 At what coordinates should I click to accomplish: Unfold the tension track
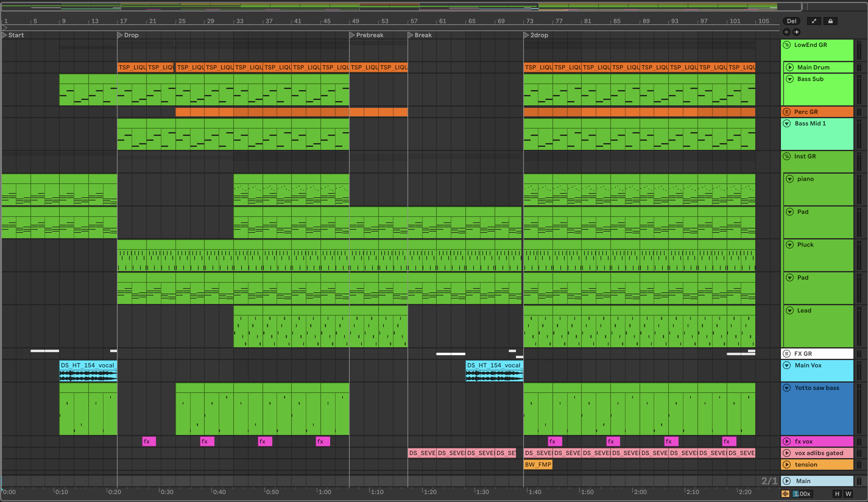pos(787,465)
